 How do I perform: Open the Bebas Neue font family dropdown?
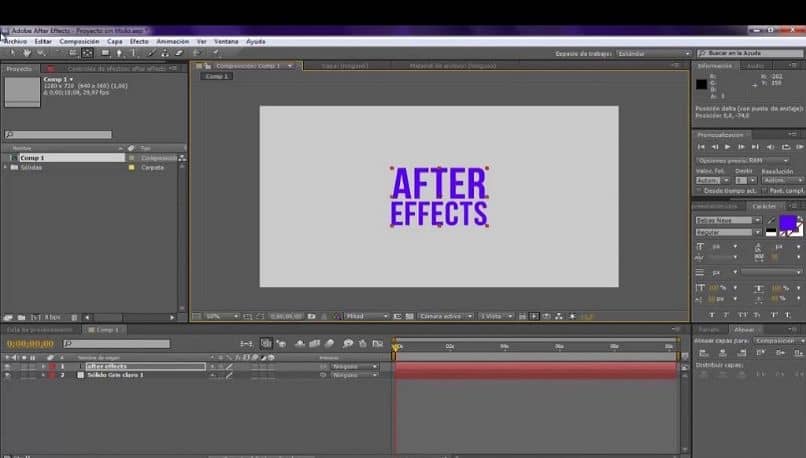[728, 220]
